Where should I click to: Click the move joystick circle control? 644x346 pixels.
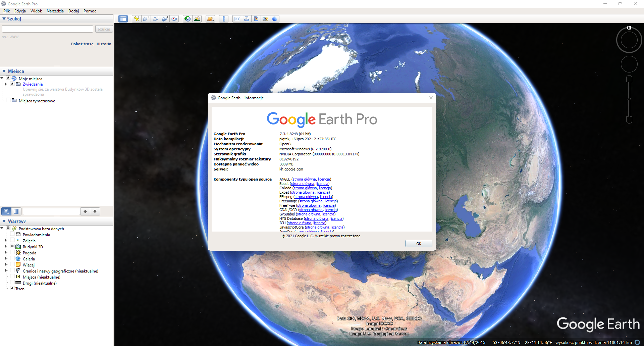pos(629,64)
